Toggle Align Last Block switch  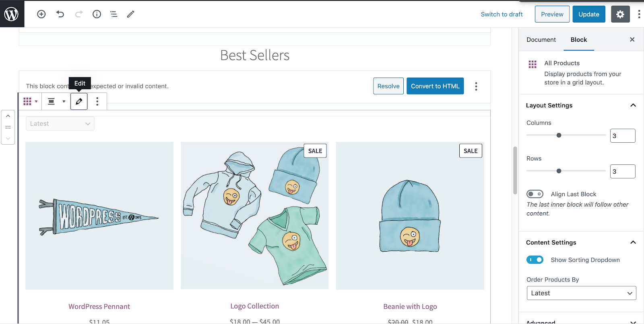pyautogui.click(x=535, y=194)
